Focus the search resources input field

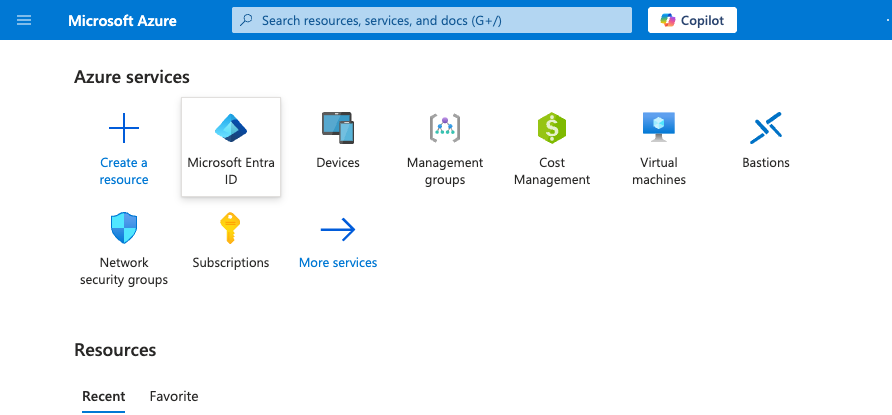click(x=440, y=20)
